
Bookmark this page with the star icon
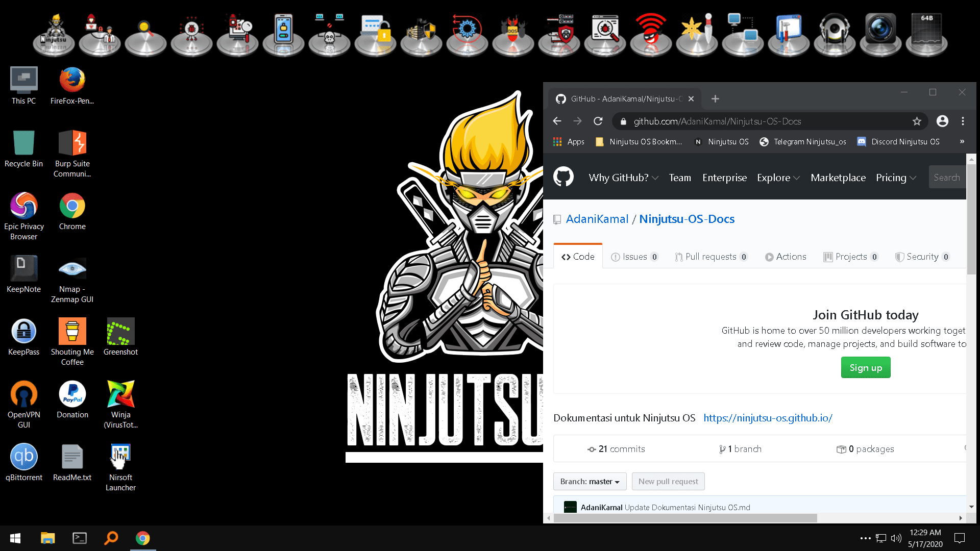917,121
